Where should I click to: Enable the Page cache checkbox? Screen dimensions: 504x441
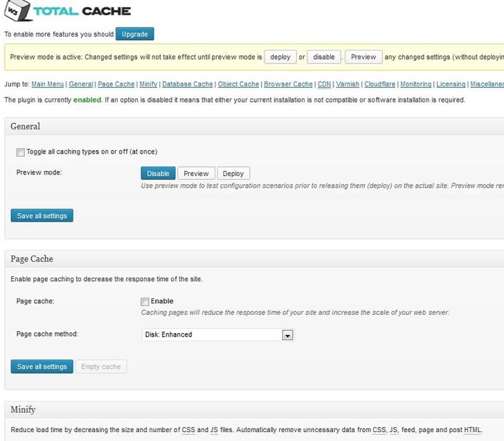pos(145,302)
